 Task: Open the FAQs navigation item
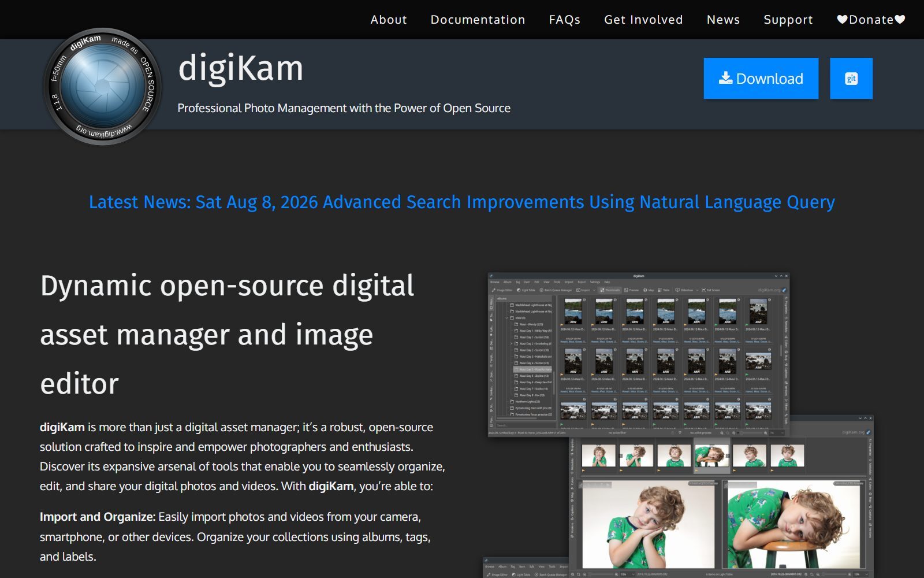(x=565, y=20)
